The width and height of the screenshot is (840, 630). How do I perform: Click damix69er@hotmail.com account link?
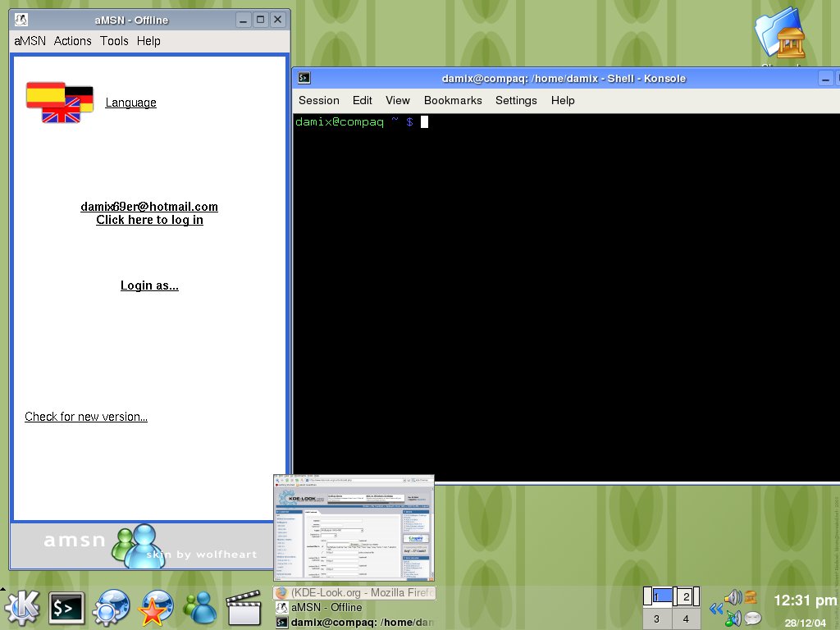(x=149, y=206)
